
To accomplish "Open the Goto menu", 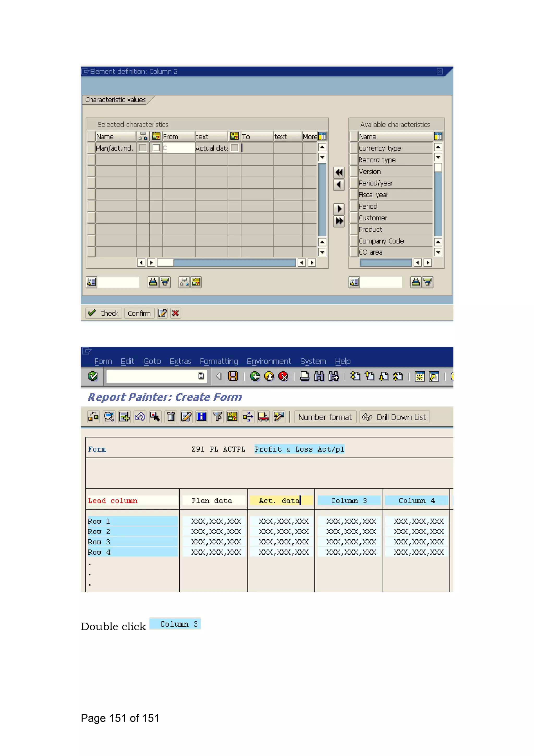I will click(x=152, y=361).
